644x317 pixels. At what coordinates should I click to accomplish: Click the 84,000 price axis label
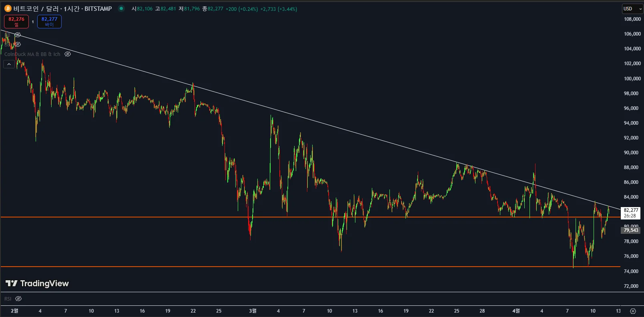[631, 197]
